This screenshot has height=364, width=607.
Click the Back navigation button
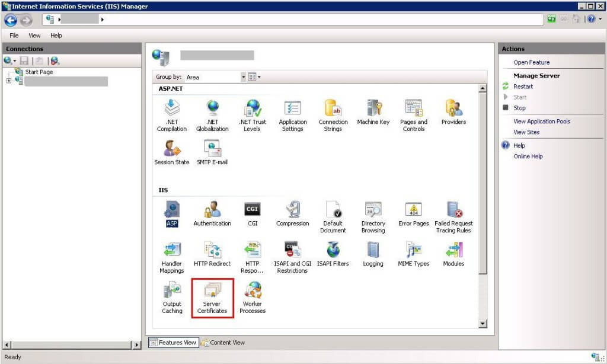coord(11,20)
